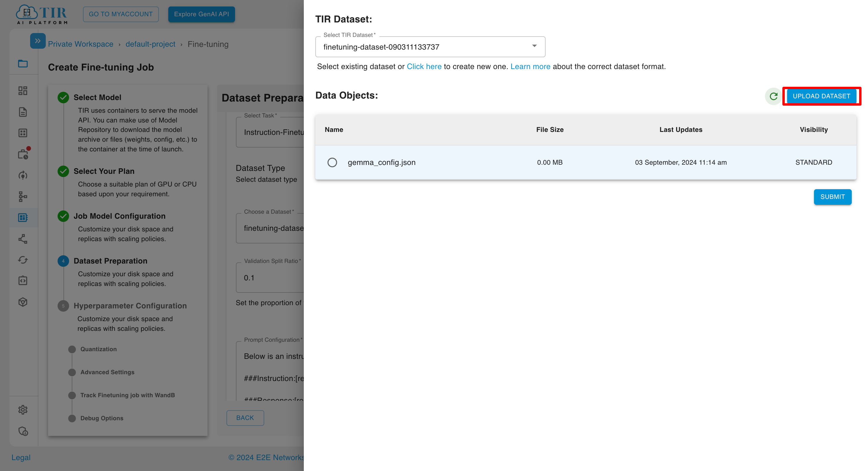The width and height of the screenshot is (868, 471).
Task: Go to Track Finetuning job with WandB
Action: [x=127, y=395]
